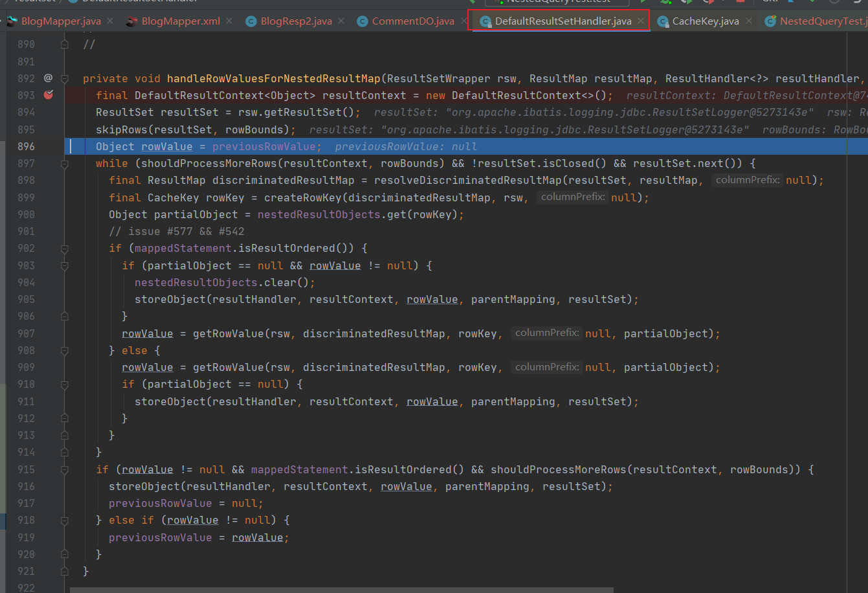Collapse the isResultOrdered if block at line 902
868x593 pixels.
(64, 249)
